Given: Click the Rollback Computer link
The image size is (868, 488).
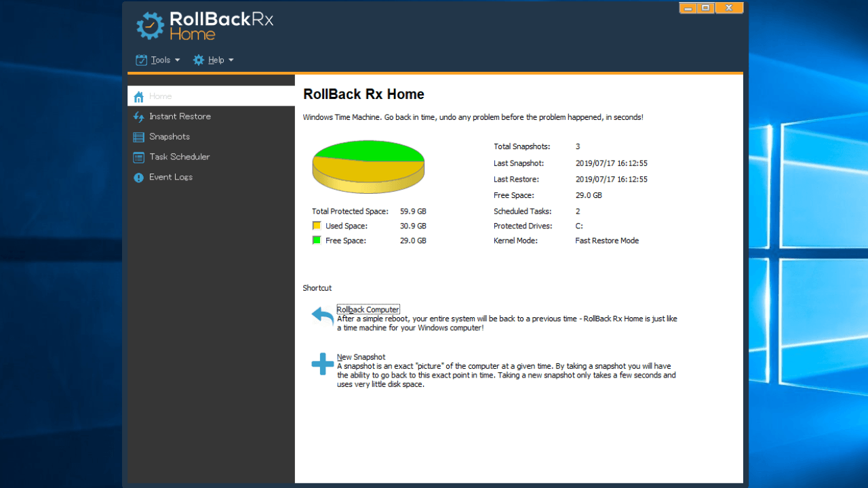Looking at the screenshot, I should tap(368, 309).
